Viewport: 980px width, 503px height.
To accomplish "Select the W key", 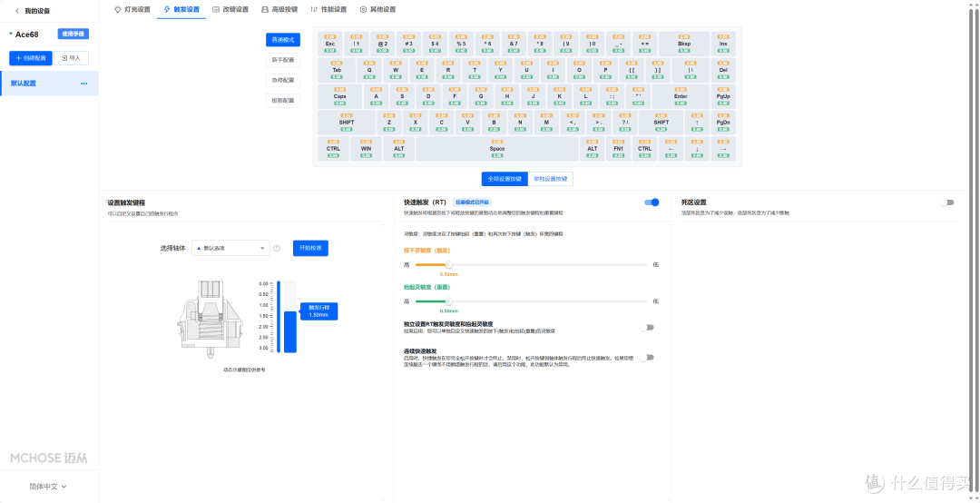I will 396,70.
